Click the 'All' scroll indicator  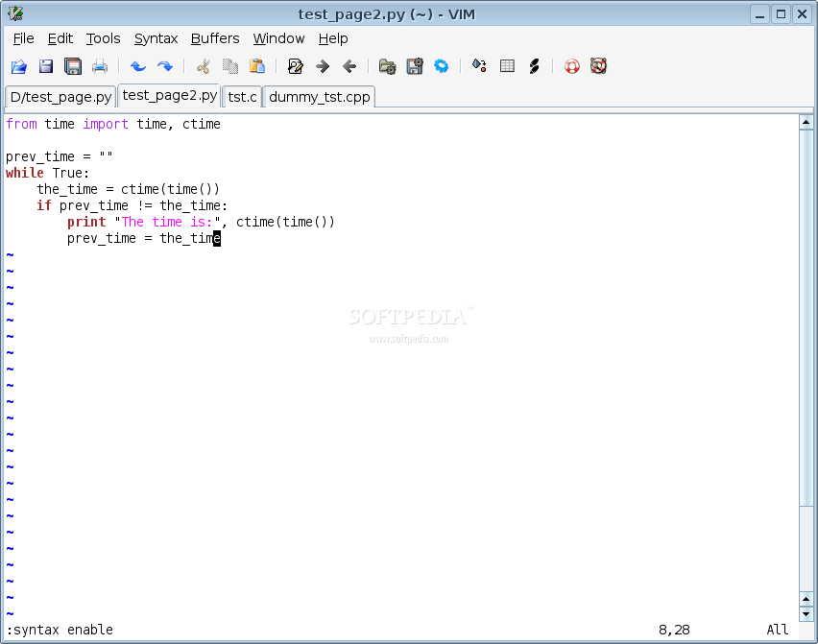tap(778, 630)
